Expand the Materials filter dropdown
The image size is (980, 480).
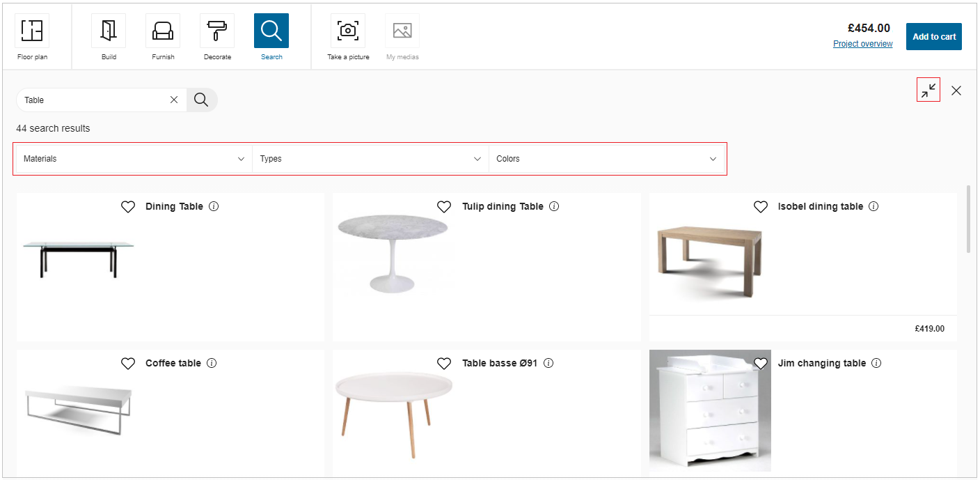click(134, 159)
